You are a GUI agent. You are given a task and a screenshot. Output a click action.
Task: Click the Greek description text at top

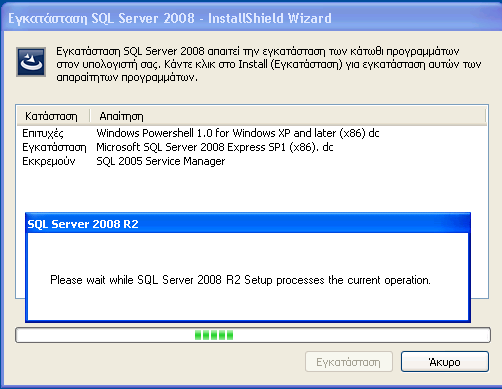click(269, 64)
